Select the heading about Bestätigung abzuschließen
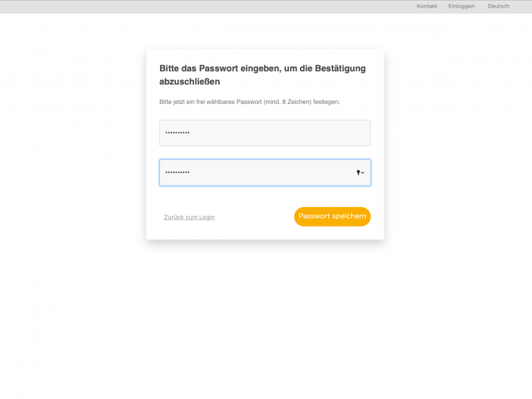532x399 pixels. (263, 75)
